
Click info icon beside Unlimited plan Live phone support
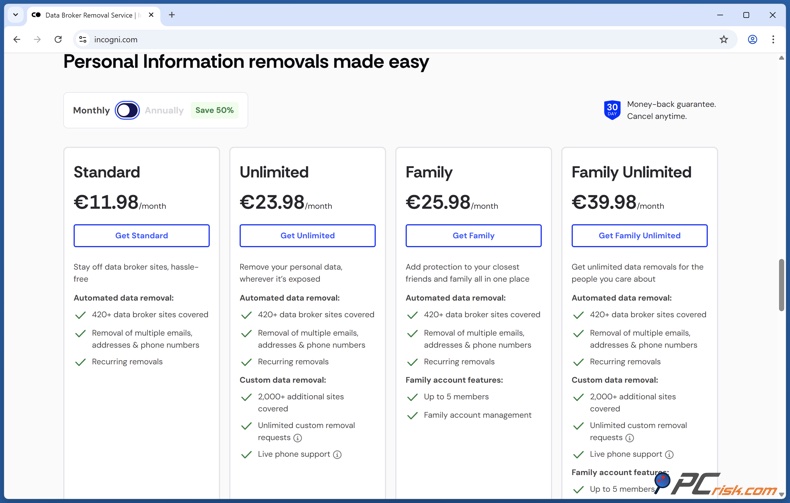tap(337, 455)
